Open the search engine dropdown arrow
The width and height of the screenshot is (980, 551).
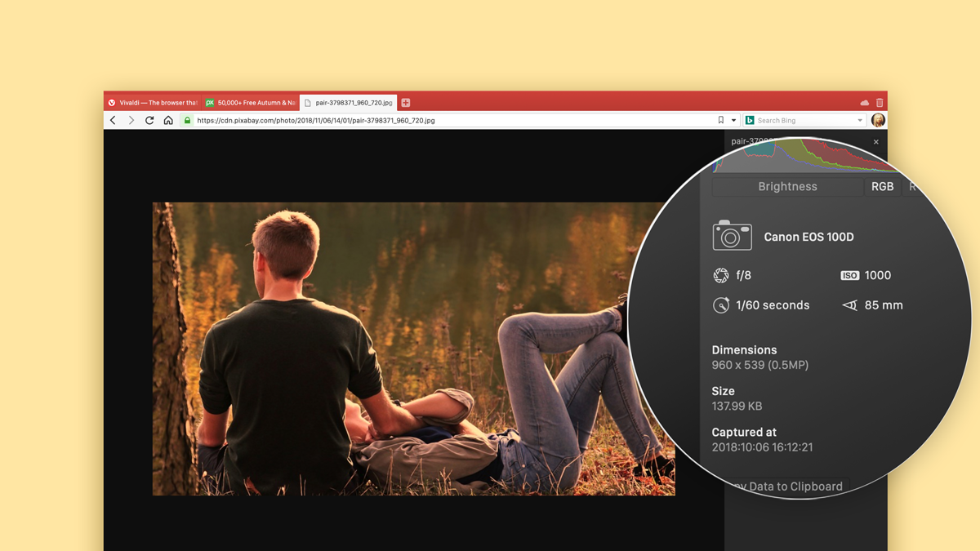tap(859, 121)
